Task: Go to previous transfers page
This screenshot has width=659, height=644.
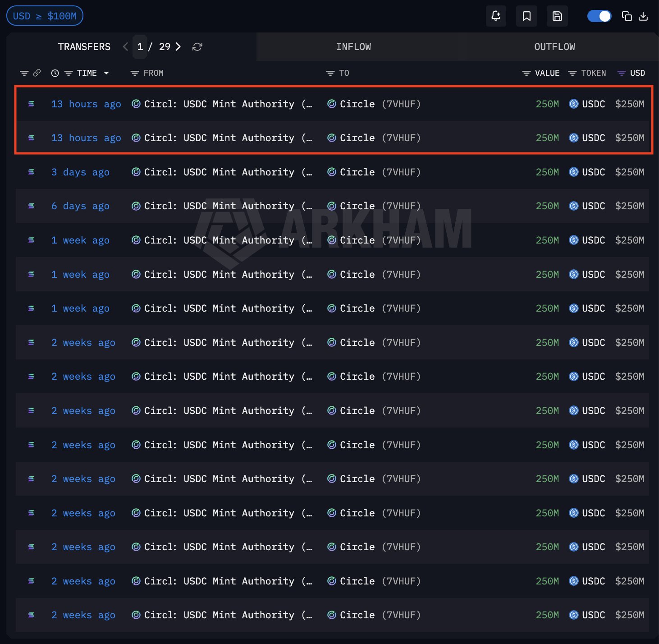Action: [x=125, y=47]
